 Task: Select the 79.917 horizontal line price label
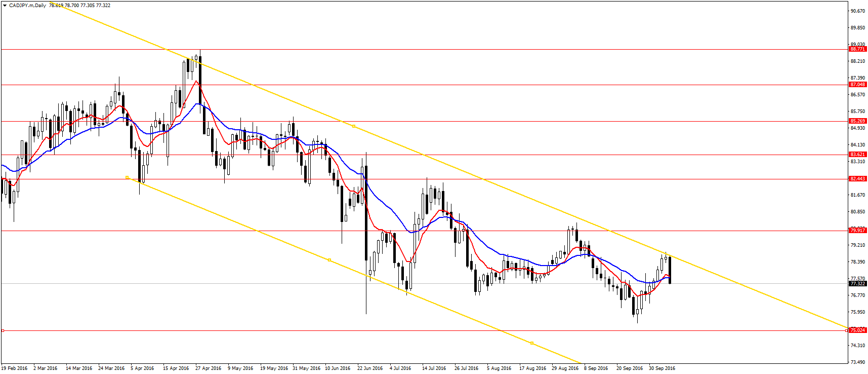click(858, 231)
